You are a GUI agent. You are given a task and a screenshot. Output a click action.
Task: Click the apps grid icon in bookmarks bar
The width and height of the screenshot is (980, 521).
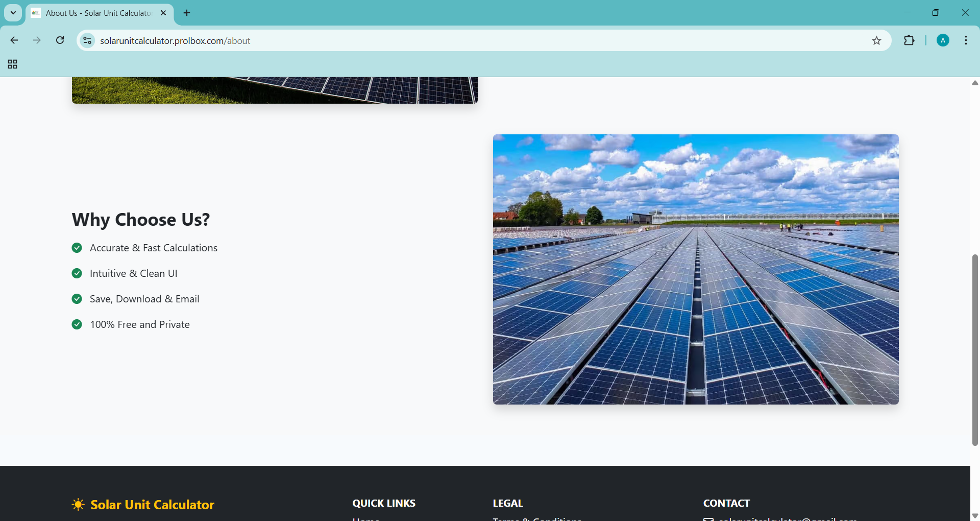13,64
